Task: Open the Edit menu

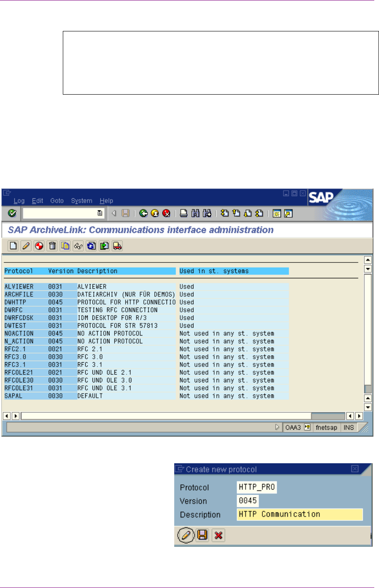Action: click(x=37, y=200)
